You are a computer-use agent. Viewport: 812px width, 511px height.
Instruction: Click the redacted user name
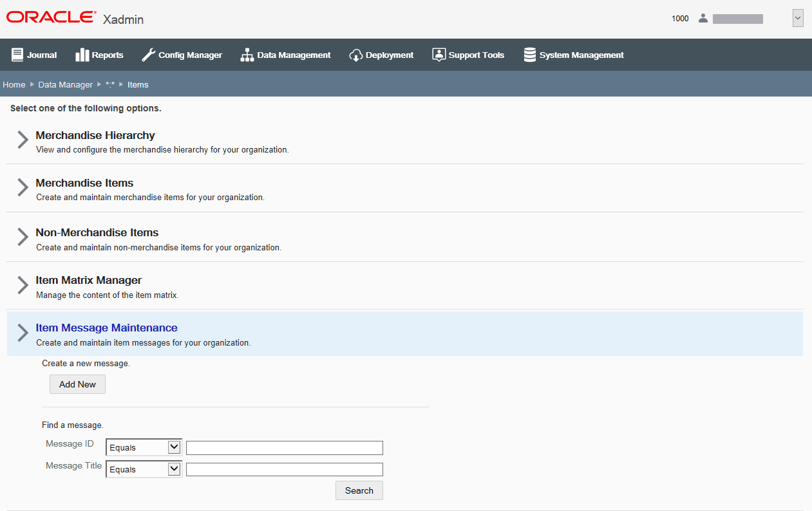pyautogui.click(x=738, y=19)
